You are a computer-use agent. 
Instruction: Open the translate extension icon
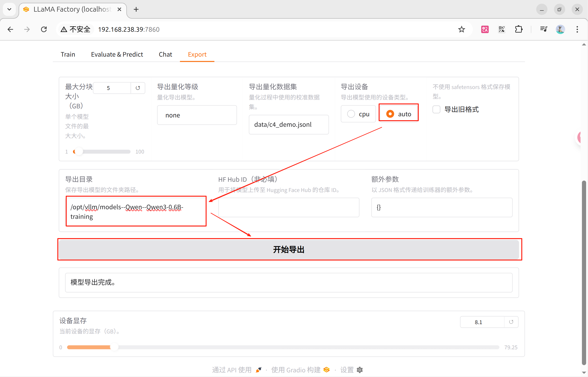click(x=485, y=29)
